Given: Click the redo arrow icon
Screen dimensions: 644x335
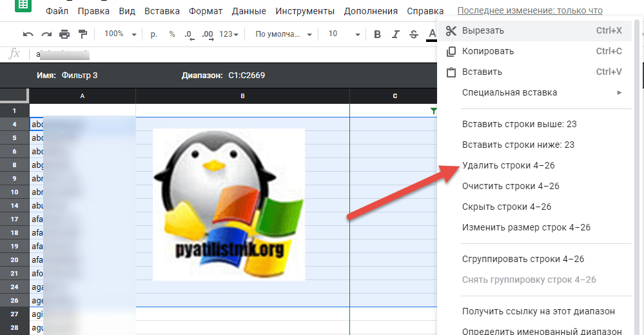Looking at the screenshot, I should [46, 34].
